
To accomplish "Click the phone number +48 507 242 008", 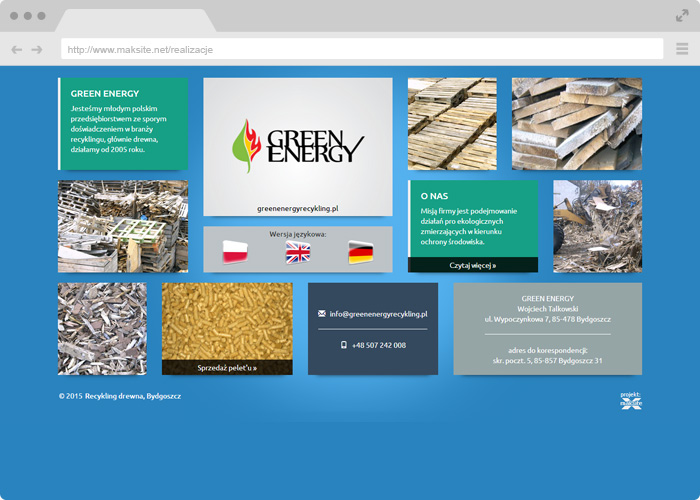I will click(379, 345).
